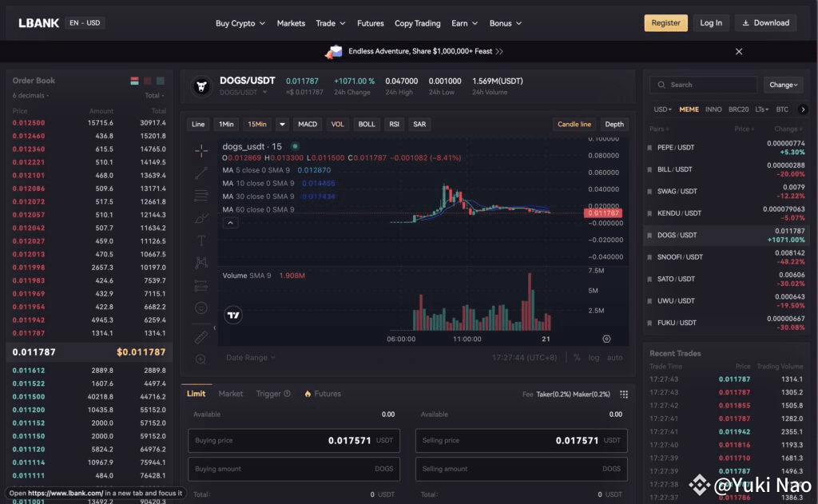Screen dimensions: 818x504
Task: Open the Change sort dropdown
Action: (x=783, y=85)
